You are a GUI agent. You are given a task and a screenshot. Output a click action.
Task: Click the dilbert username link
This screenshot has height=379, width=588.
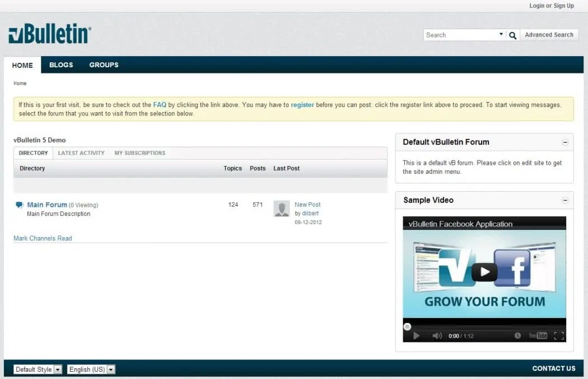[310, 214]
